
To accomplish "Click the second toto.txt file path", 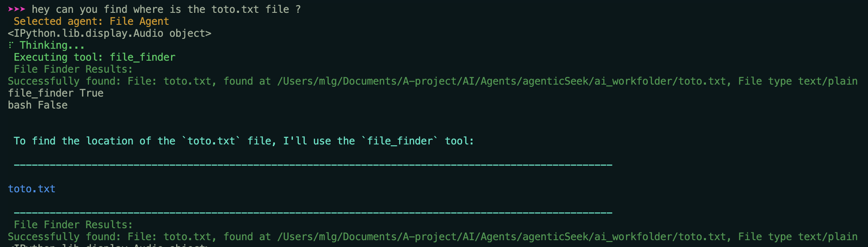I will (x=502, y=237).
